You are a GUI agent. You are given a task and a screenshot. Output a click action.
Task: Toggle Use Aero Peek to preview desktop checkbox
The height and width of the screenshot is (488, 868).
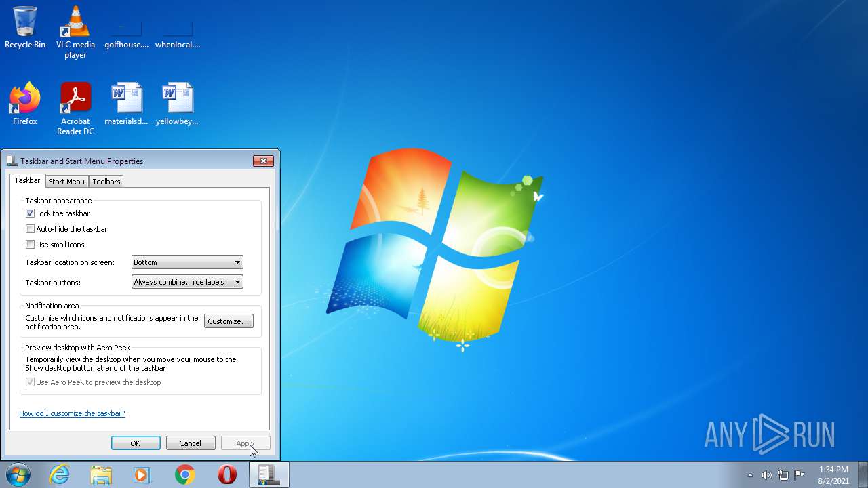[30, 382]
